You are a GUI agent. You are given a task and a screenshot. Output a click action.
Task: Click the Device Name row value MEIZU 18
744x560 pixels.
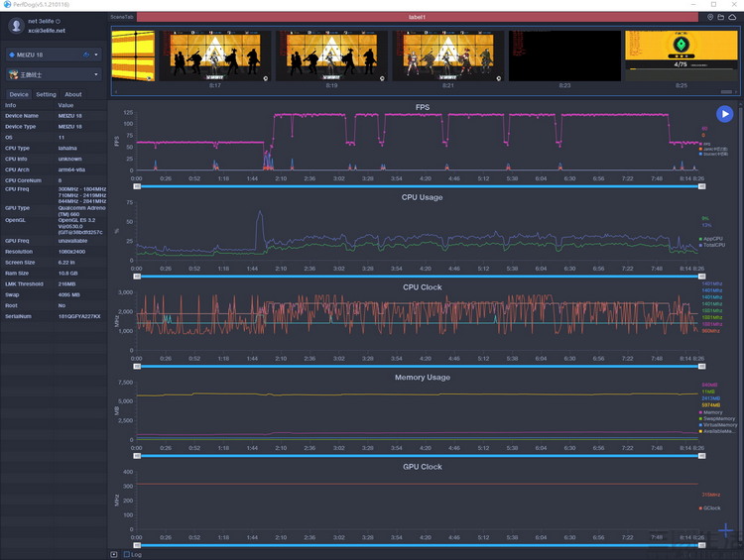(x=70, y=116)
